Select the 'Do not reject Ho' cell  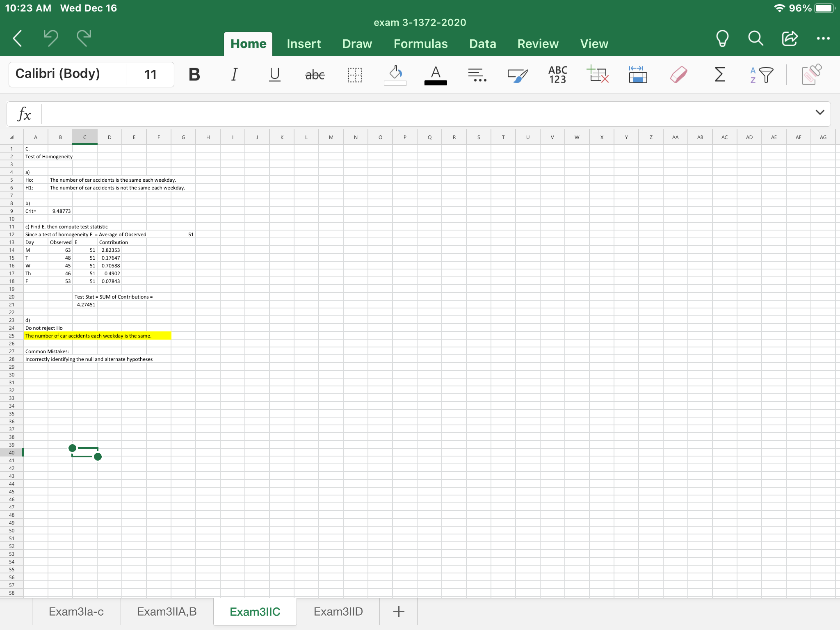point(44,328)
